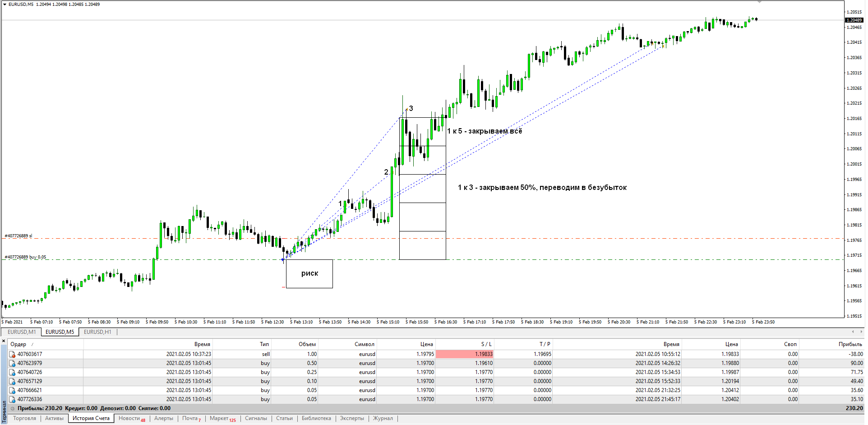This screenshot has width=868, height=425.
Task: Sort by the S / L column header
Action: click(465, 344)
